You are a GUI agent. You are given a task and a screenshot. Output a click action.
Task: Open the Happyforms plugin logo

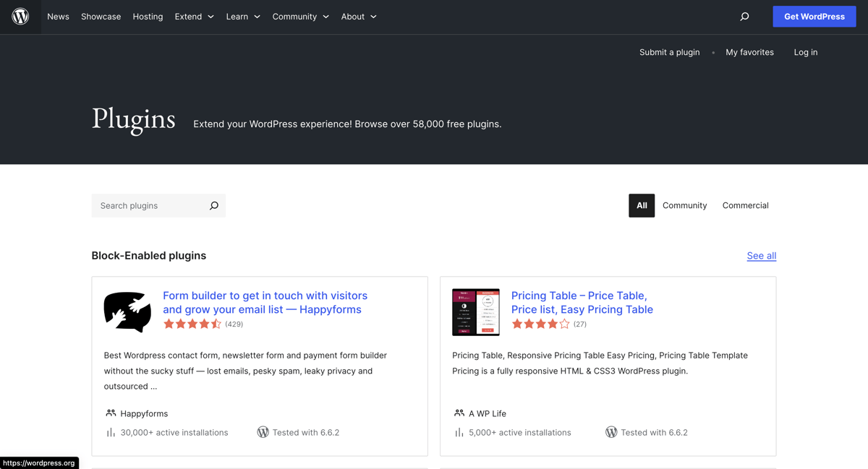(x=127, y=311)
